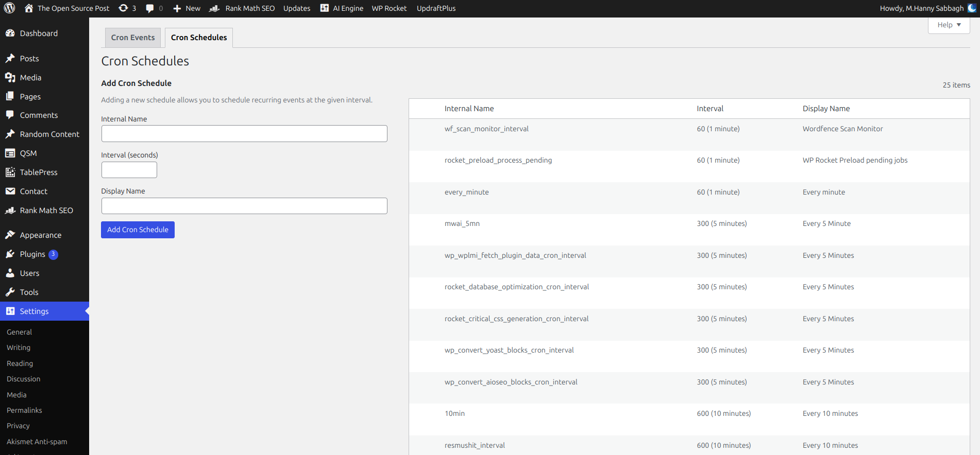The width and height of the screenshot is (980, 455).
Task: Click the Dashboard gauge icon in sidebar
Action: point(10,33)
